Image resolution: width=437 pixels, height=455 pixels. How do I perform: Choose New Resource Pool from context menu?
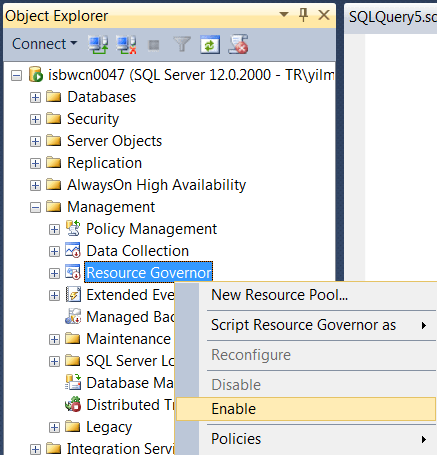click(x=306, y=295)
